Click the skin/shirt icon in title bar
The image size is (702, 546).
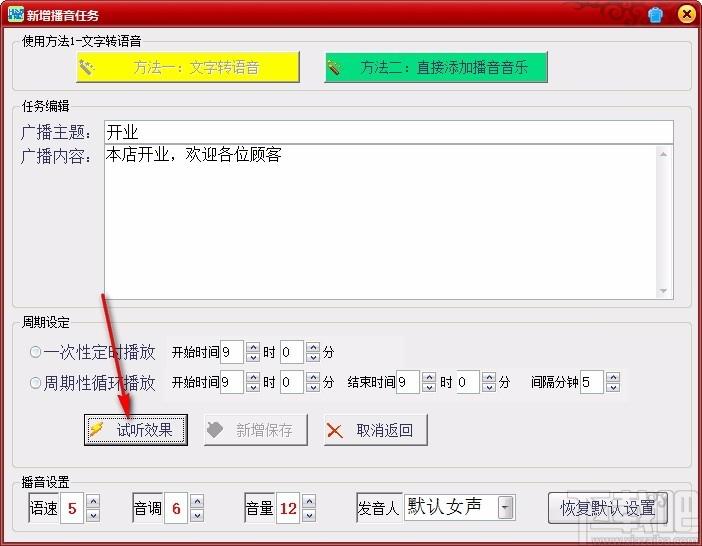pyautogui.click(x=656, y=15)
